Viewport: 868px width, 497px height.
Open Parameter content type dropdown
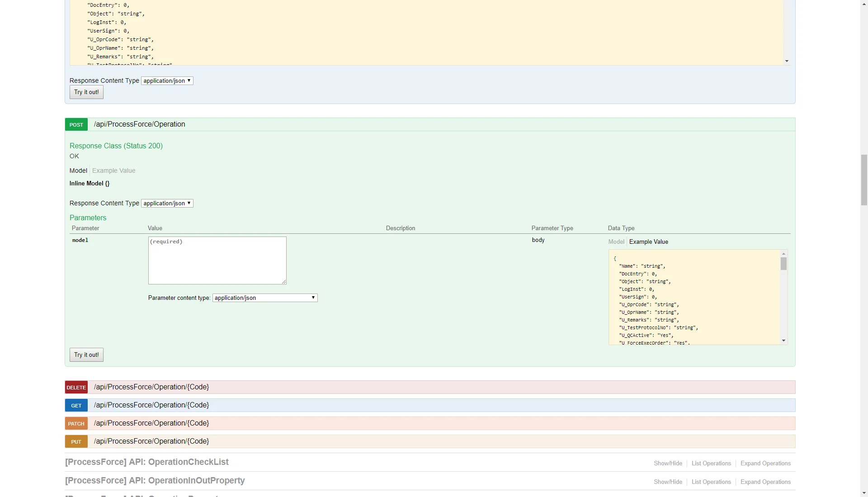(264, 298)
